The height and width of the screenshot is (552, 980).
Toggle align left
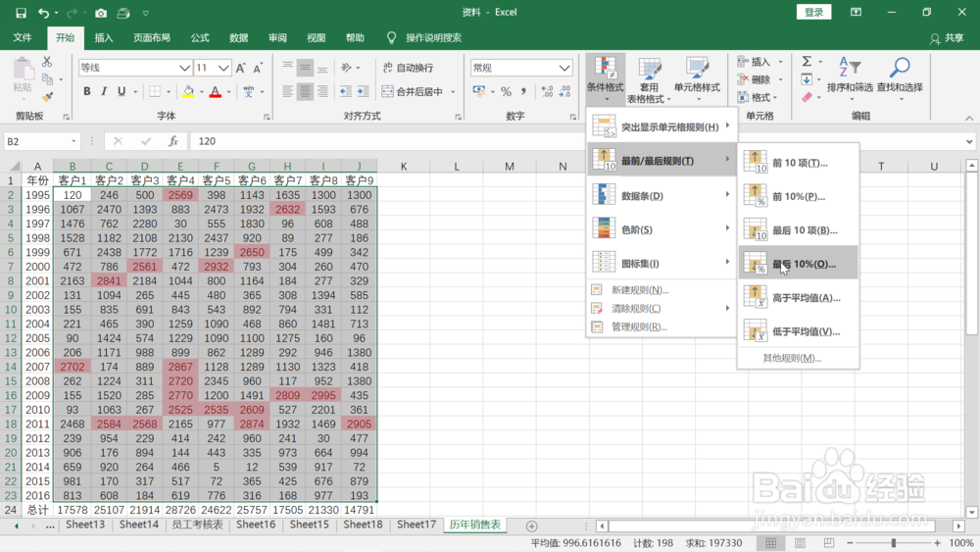[x=287, y=92]
